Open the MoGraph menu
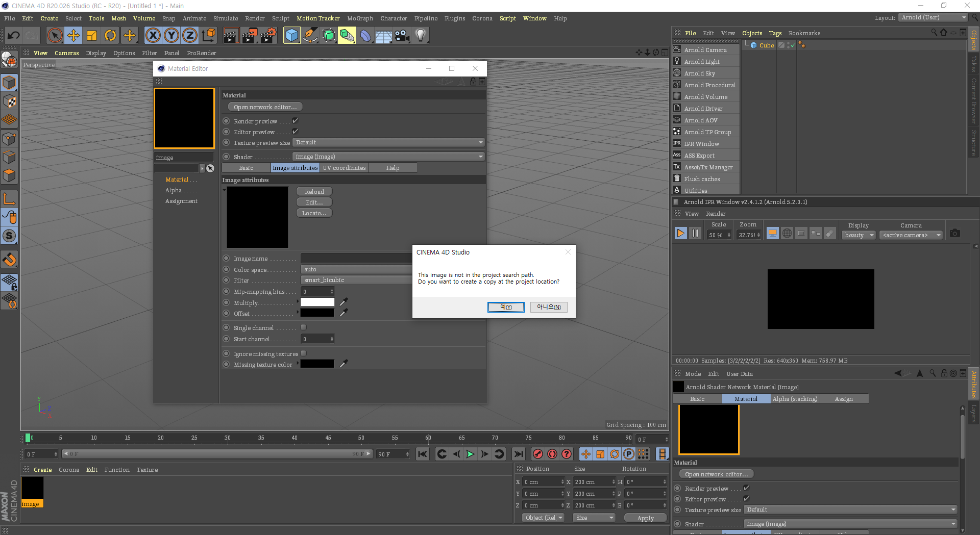 (360, 18)
